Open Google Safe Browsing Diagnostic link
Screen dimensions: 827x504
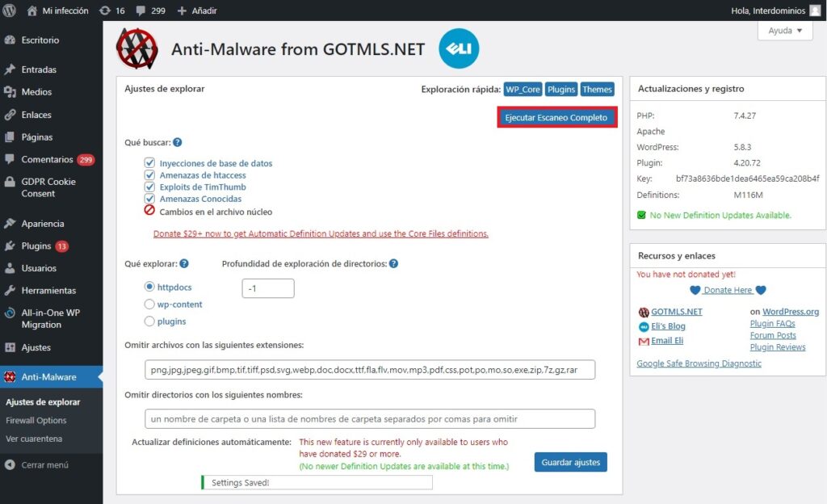pyautogui.click(x=699, y=363)
